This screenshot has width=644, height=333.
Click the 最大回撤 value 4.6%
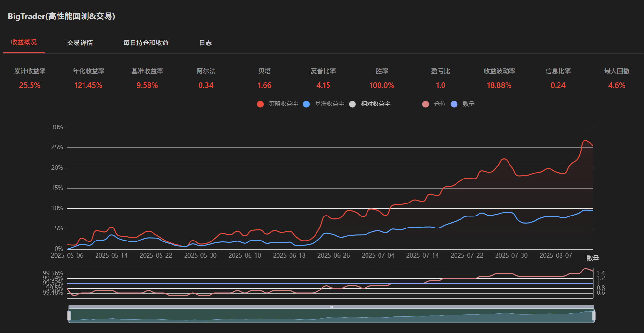(616, 85)
